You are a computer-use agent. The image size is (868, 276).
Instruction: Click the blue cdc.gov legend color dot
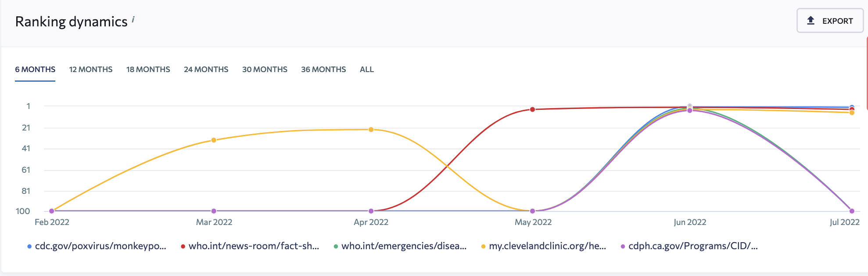29,247
